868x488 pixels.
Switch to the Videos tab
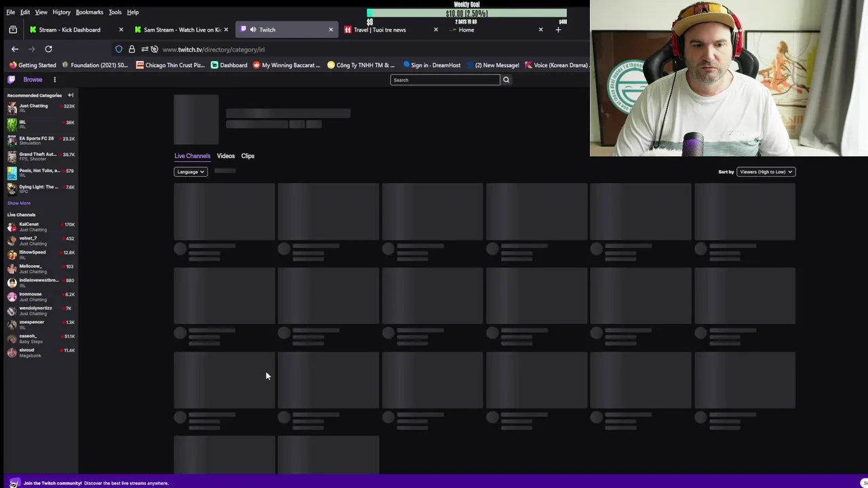[x=226, y=156]
